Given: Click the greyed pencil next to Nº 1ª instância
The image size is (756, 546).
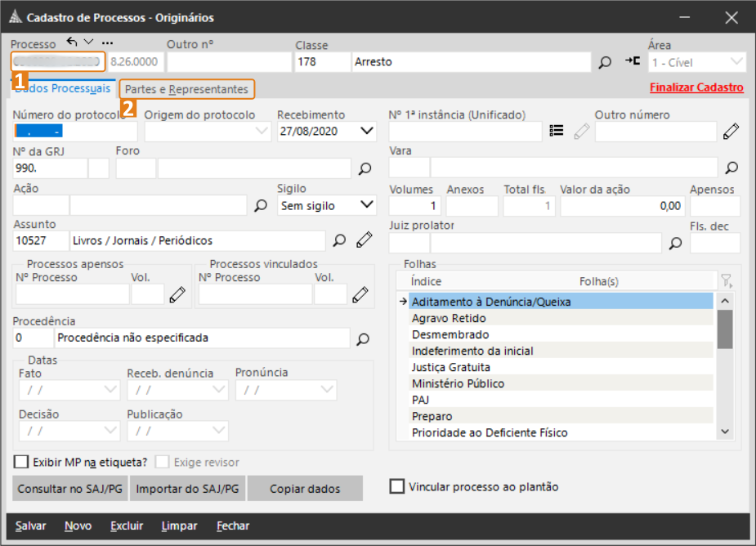Looking at the screenshot, I should 582,131.
